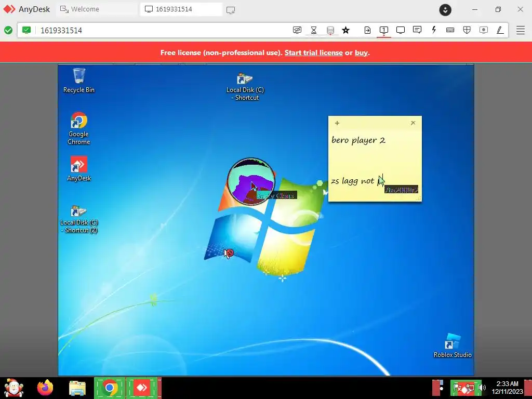Screen dimensions: 532x399
Task: Click the green connection status checkmark
Action: coord(8,30)
